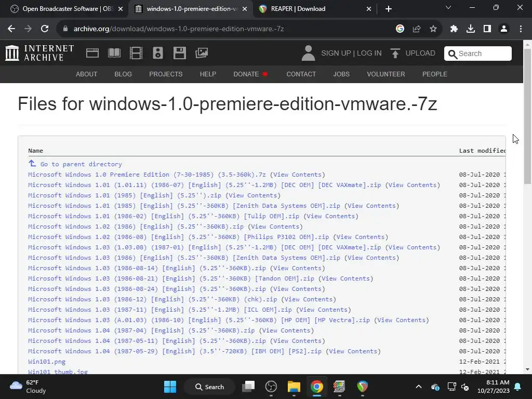The width and height of the screenshot is (532, 399).
Task: Download Windows 1.02 Philips P3102 OEM zip
Action: (x=179, y=237)
